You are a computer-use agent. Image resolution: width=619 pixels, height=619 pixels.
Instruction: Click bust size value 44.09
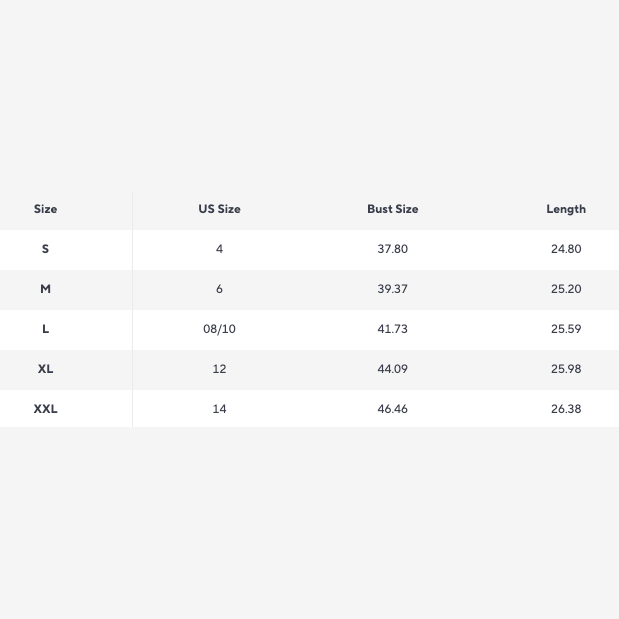click(392, 369)
